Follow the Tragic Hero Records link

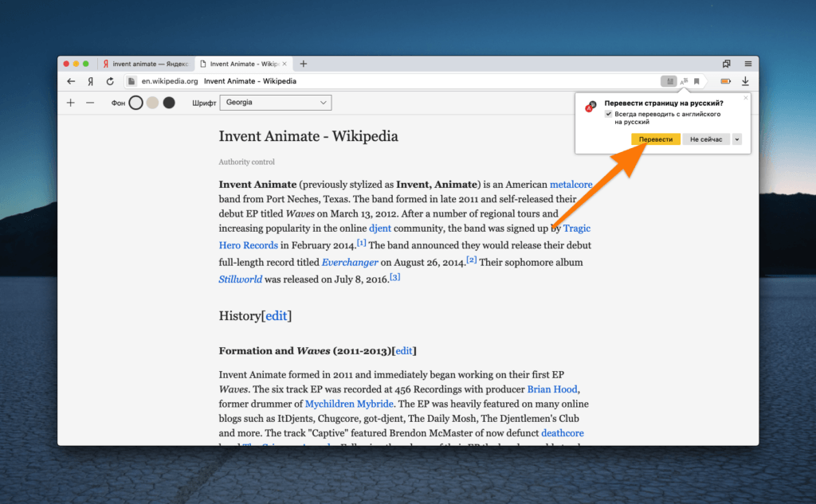point(249,245)
